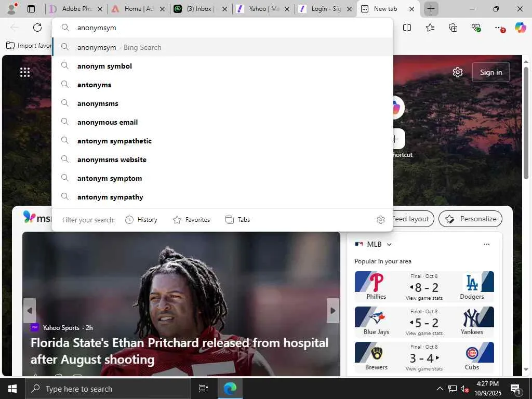The image size is (532, 399).
Task: Open Windows Start menu
Action: (x=12, y=389)
